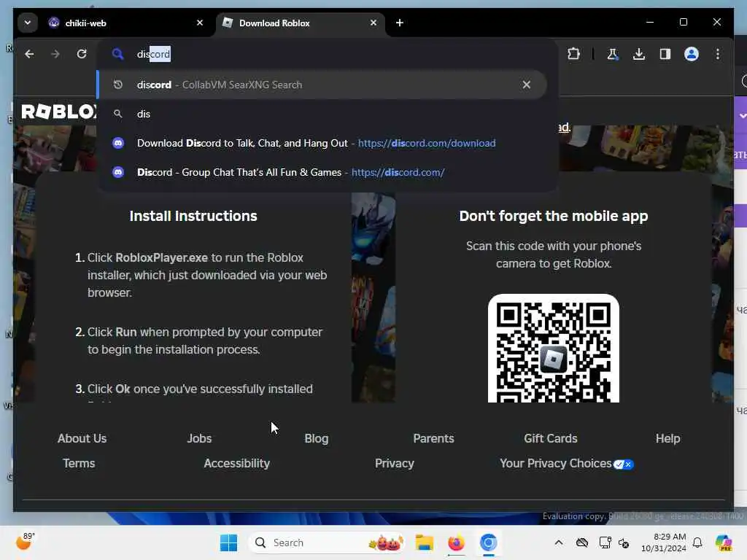Remove the discord history suggestion
747x560 pixels.
pyautogui.click(x=527, y=85)
